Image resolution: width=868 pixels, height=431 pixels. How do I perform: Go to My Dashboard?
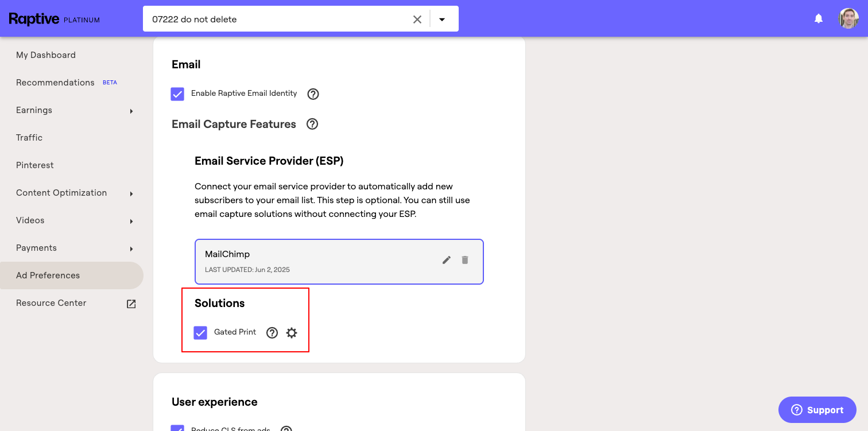click(46, 55)
